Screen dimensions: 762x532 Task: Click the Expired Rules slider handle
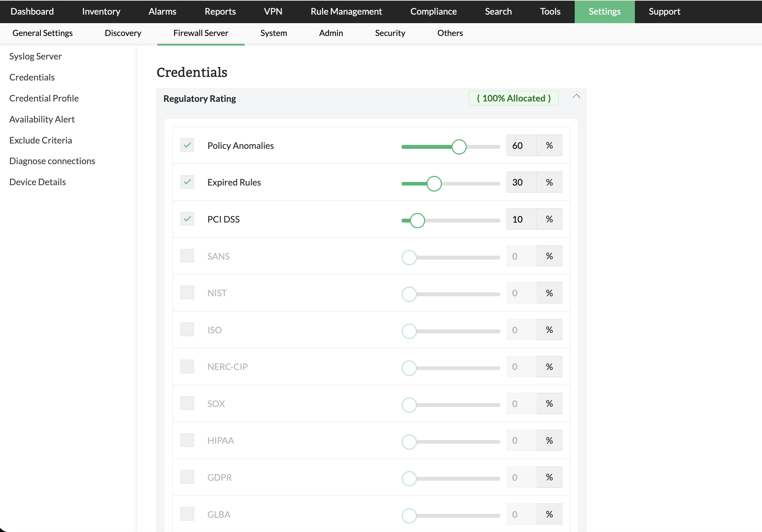click(x=434, y=184)
